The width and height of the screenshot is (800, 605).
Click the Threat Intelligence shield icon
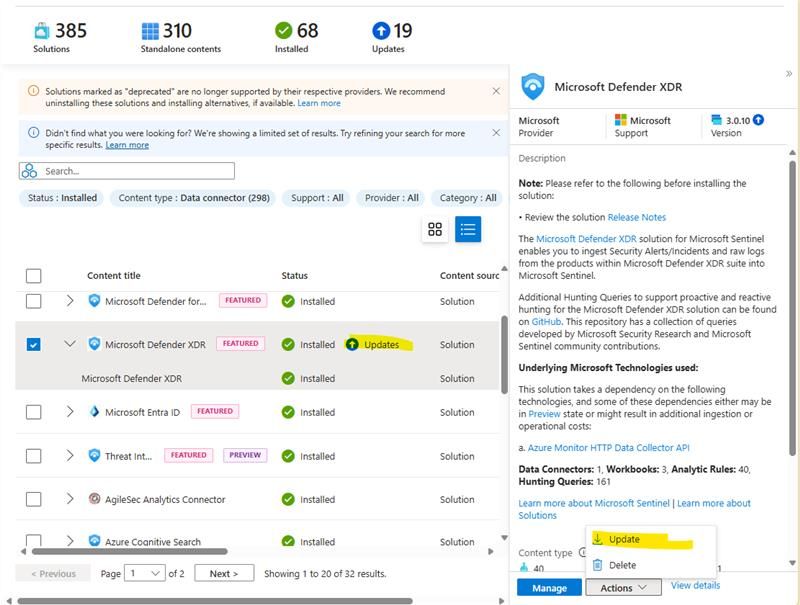pos(94,455)
